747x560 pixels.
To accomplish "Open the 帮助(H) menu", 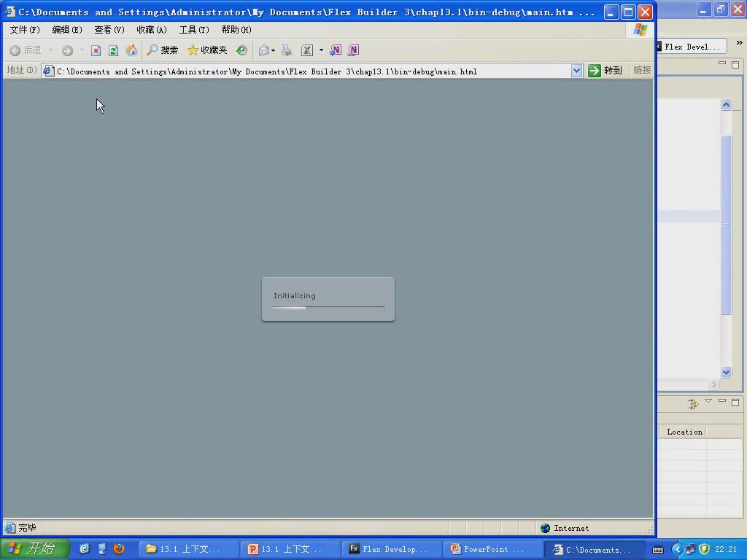I will (236, 30).
